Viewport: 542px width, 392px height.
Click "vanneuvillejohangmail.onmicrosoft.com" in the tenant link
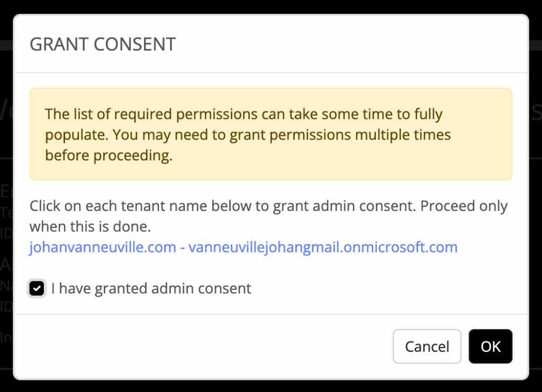323,247
